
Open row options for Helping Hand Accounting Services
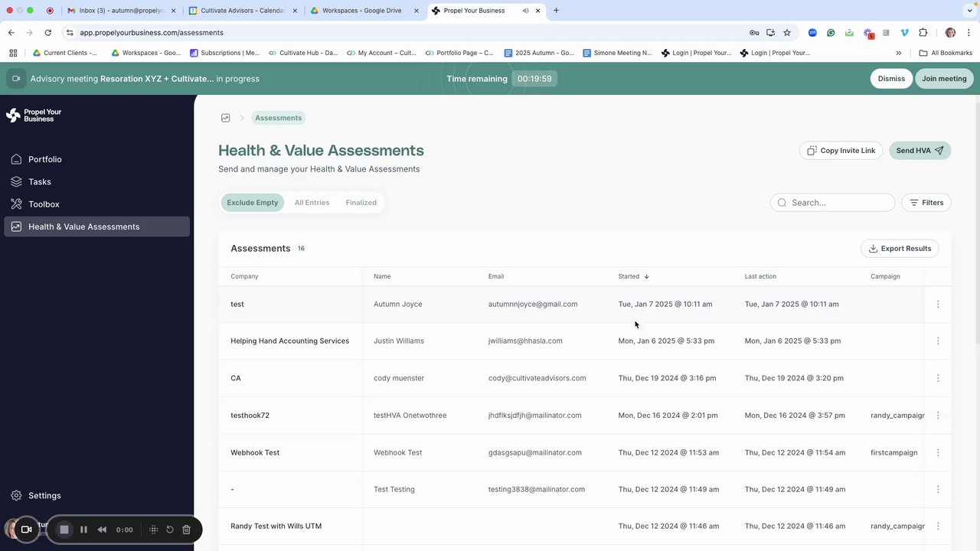(x=938, y=341)
